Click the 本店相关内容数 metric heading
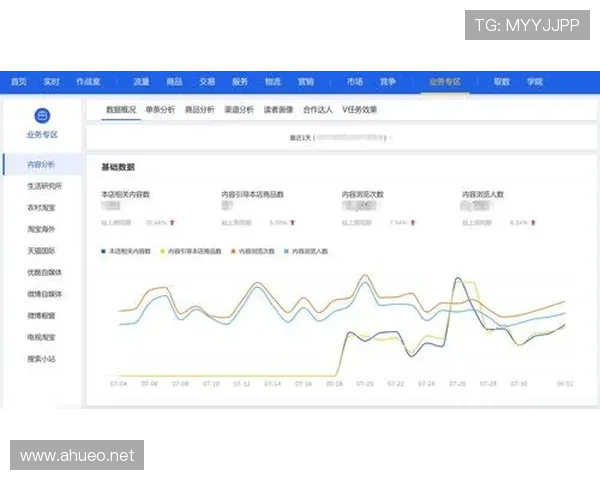The height and width of the screenshot is (480, 600). [125, 194]
